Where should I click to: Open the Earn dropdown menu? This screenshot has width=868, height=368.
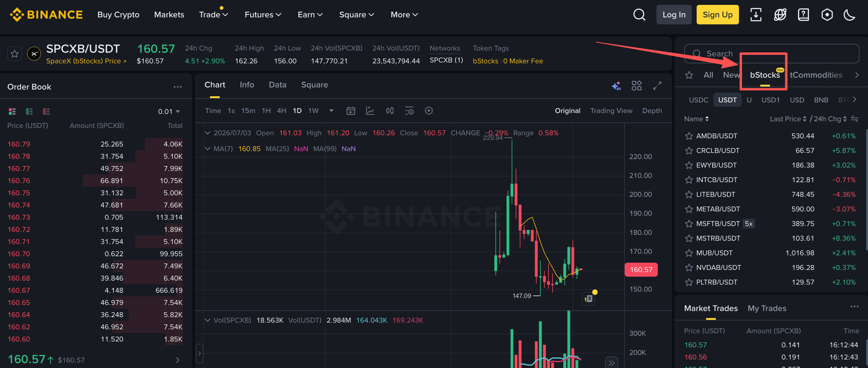click(x=310, y=15)
